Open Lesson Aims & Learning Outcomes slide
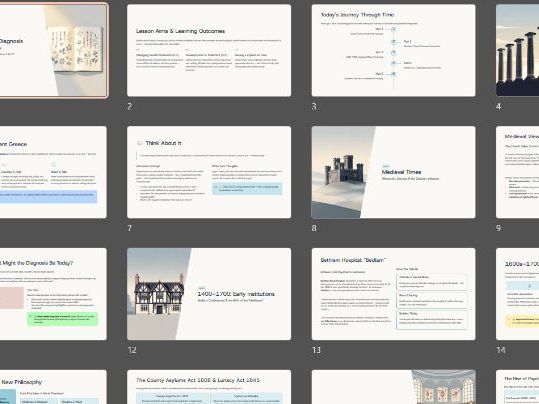This screenshot has height=404, width=539. coord(209,50)
